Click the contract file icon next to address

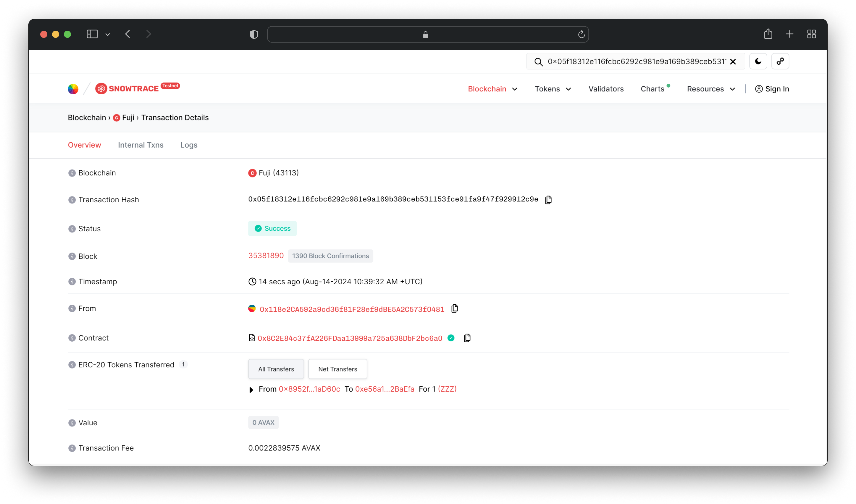tap(251, 338)
